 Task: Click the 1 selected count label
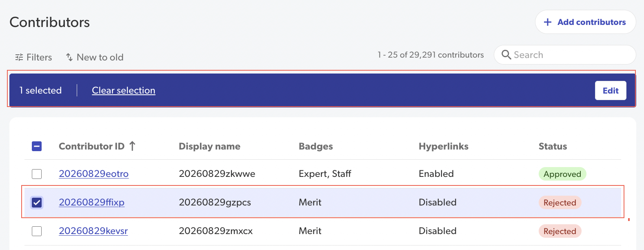point(40,90)
